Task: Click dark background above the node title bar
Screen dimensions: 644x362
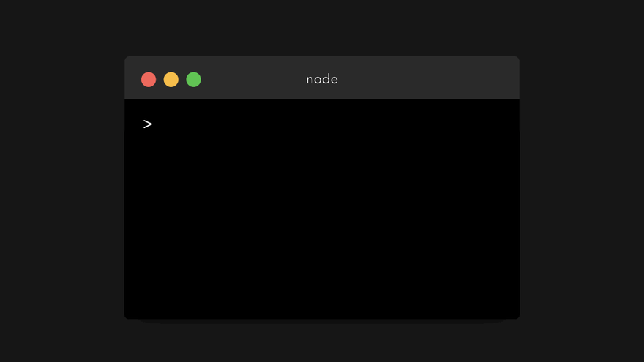Action: [x=322, y=28]
